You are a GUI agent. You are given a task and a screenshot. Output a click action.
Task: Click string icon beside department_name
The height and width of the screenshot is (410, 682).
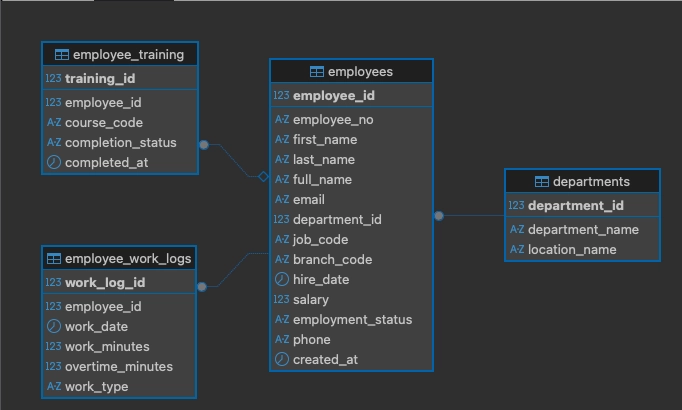tap(517, 230)
